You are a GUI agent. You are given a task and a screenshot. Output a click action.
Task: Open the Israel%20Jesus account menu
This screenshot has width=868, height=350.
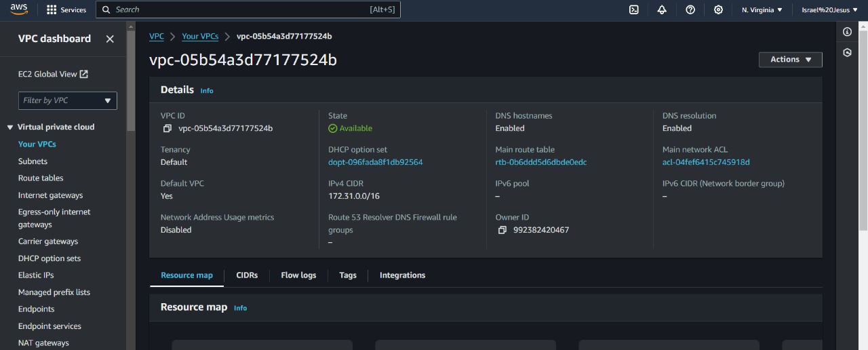coord(829,9)
